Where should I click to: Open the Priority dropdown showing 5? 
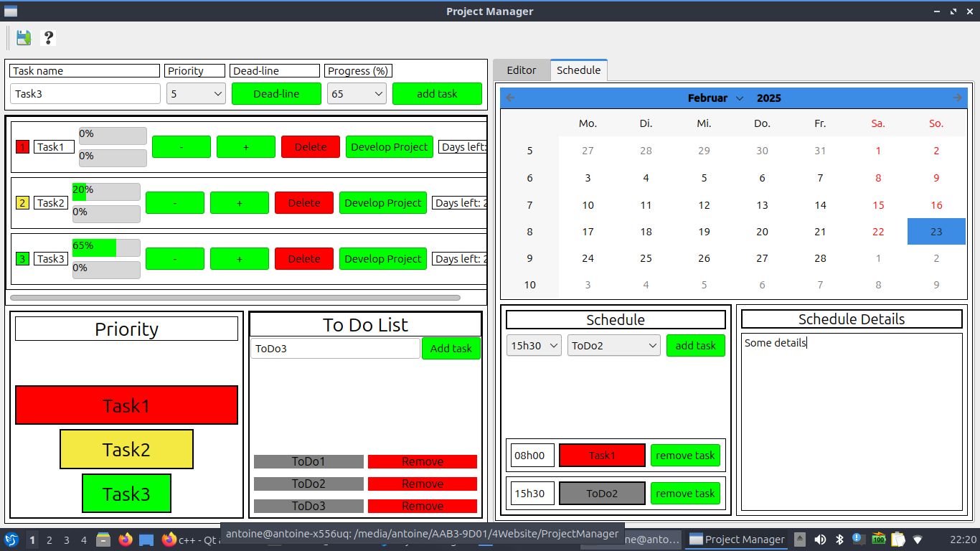(196, 94)
